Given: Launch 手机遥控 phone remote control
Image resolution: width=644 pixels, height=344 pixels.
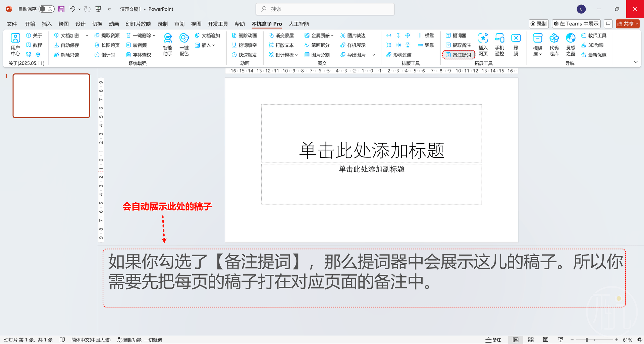Looking at the screenshot, I should (x=499, y=45).
